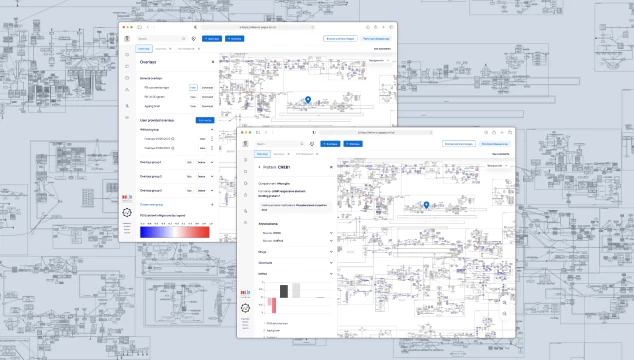Viewport: 634px width, 360px height.
Task: Click Create new group link
Action: click(152, 205)
